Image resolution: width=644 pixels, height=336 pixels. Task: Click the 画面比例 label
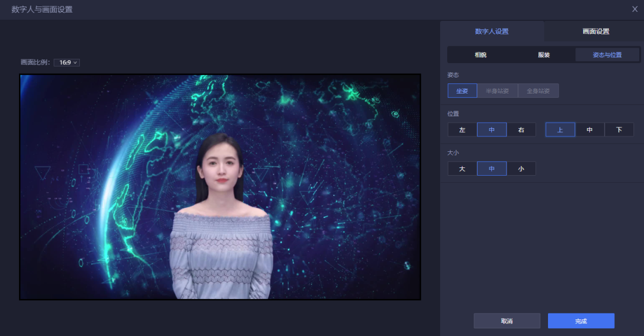(x=35, y=63)
